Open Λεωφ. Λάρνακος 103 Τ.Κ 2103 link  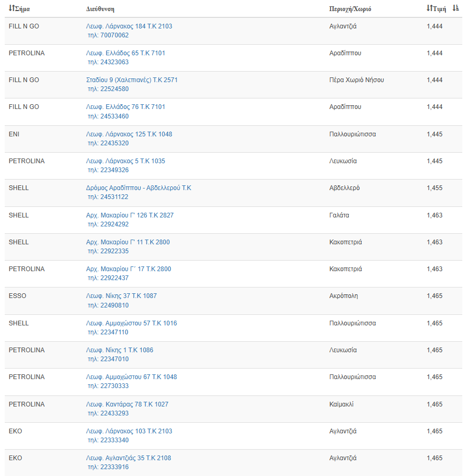pyautogui.click(x=129, y=431)
